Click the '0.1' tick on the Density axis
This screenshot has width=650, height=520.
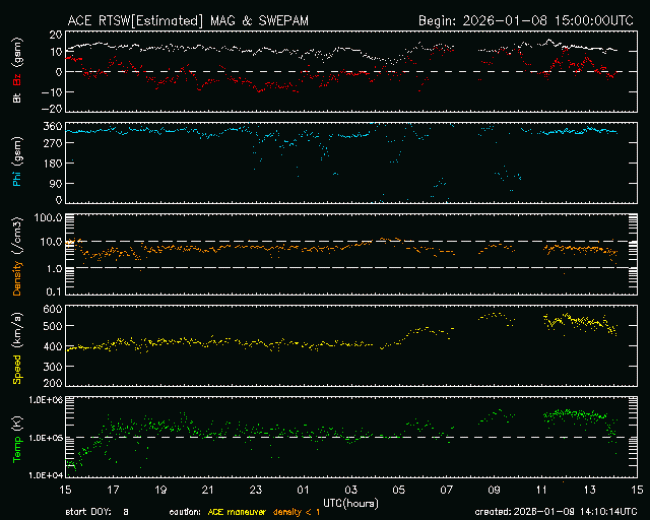click(x=54, y=292)
